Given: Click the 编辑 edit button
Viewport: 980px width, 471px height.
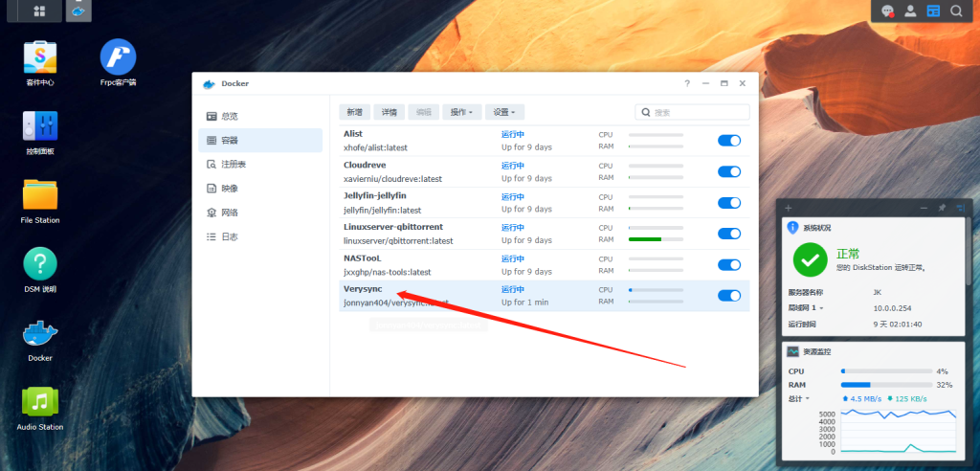Looking at the screenshot, I should [424, 112].
